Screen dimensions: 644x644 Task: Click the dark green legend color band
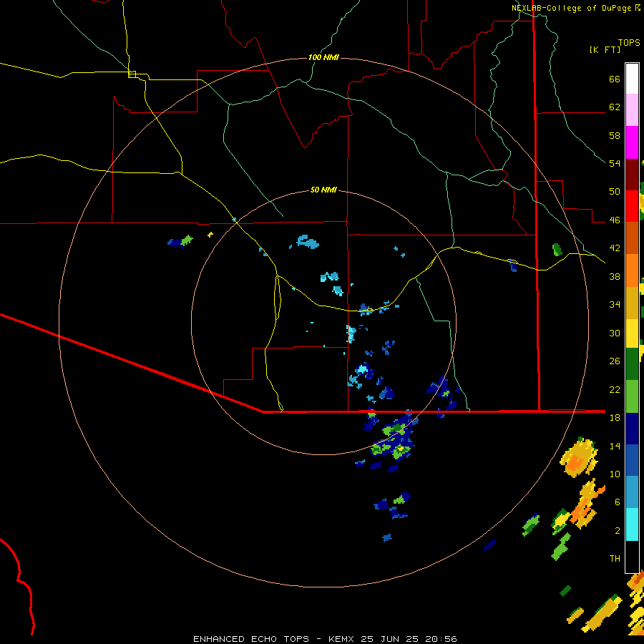pyautogui.click(x=632, y=364)
